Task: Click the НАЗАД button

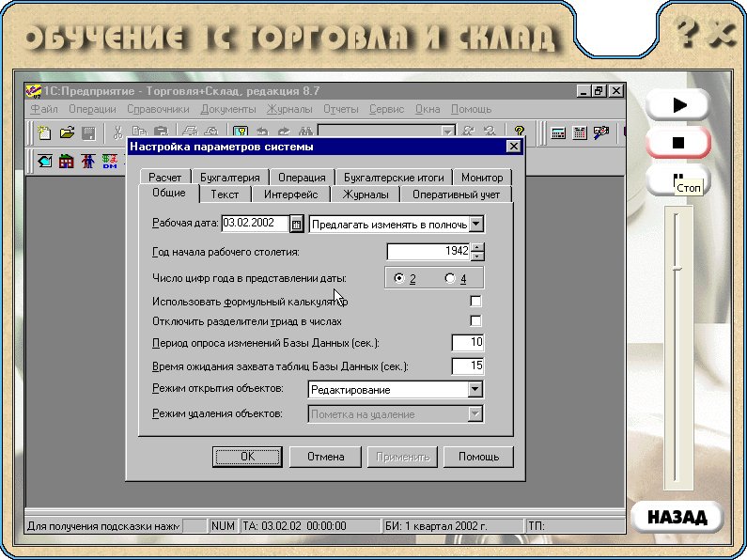Action: [x=677, y=517]
